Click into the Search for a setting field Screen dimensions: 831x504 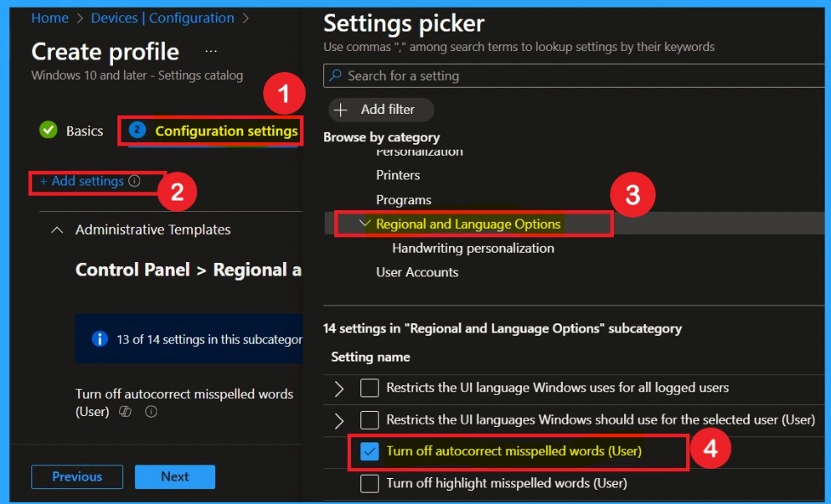pyautogui.click(x=578, y=76)
